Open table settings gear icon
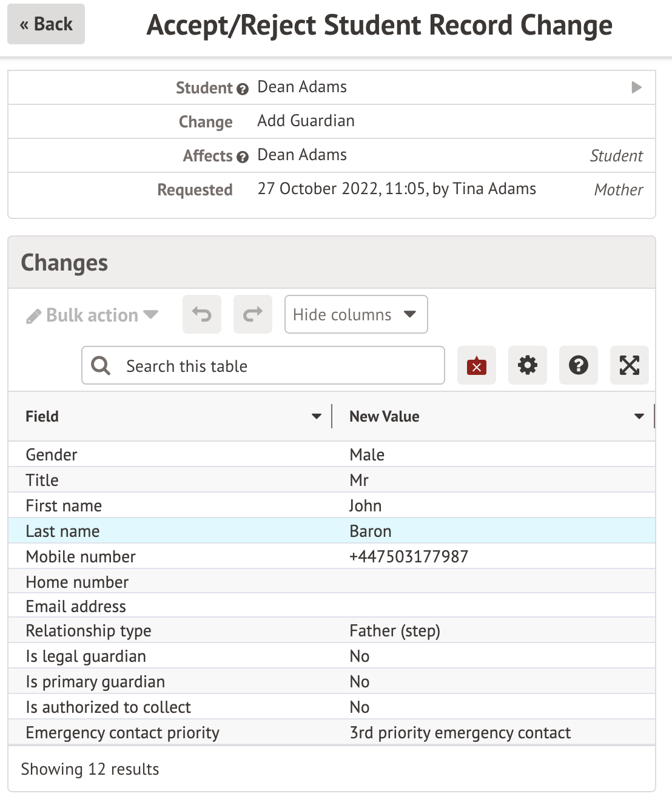 point(528,365)
